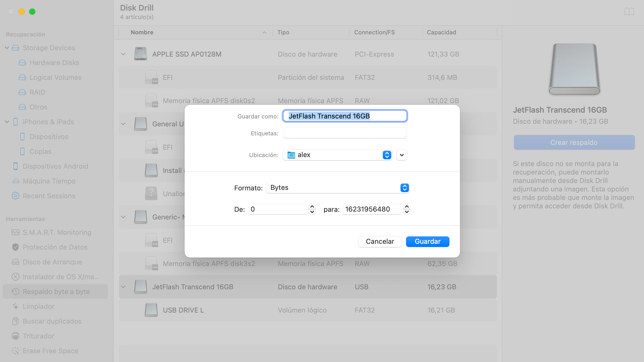Collapse the APPLE SSD AP0128M row

tap(123, 54)
